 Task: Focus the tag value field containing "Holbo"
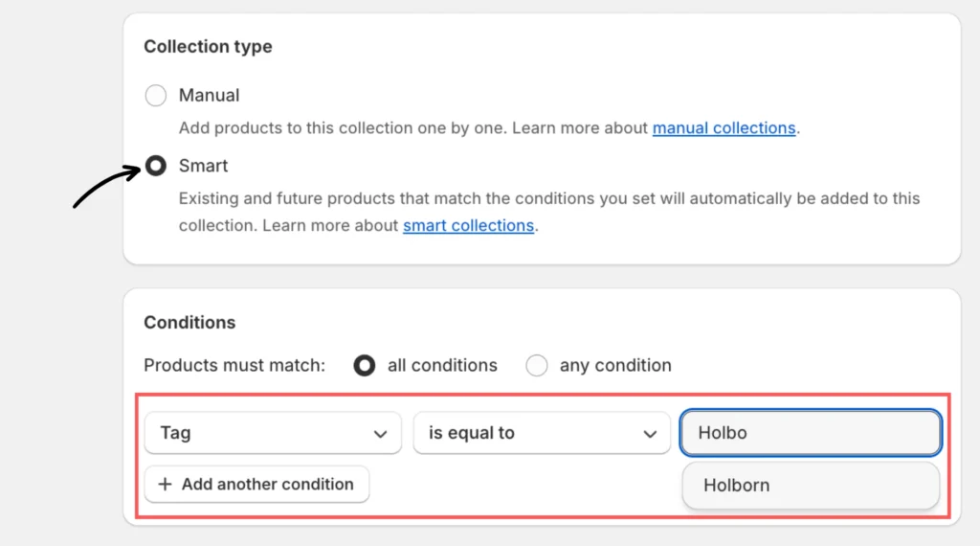pyautogui.click(x=810, y=433)
